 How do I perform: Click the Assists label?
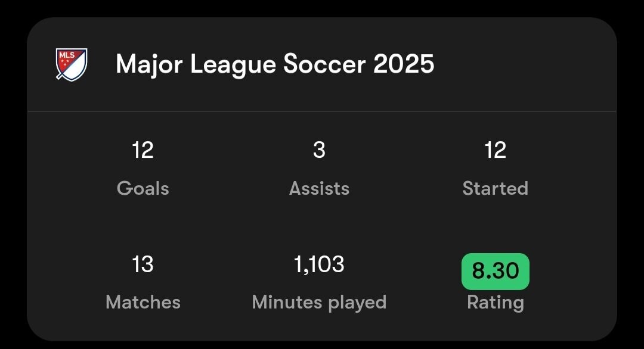319,188
